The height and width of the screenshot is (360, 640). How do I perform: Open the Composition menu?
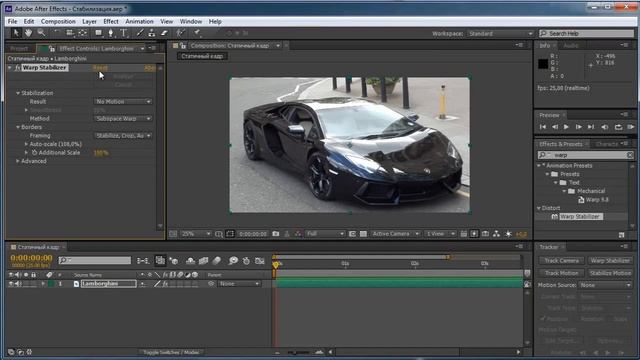(58, 22)
